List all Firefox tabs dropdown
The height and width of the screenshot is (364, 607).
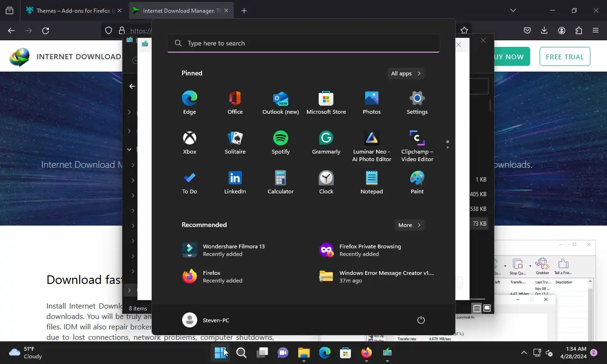coord(513,10)
